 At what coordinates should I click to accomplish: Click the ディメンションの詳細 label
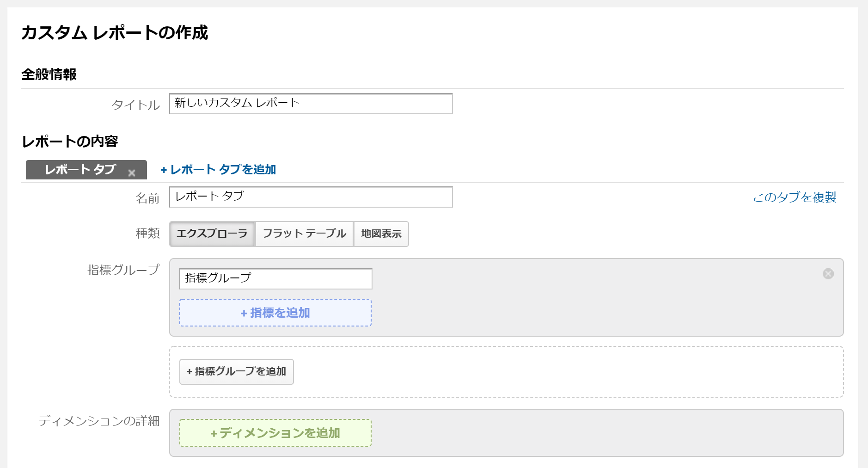tap(99, 421)
